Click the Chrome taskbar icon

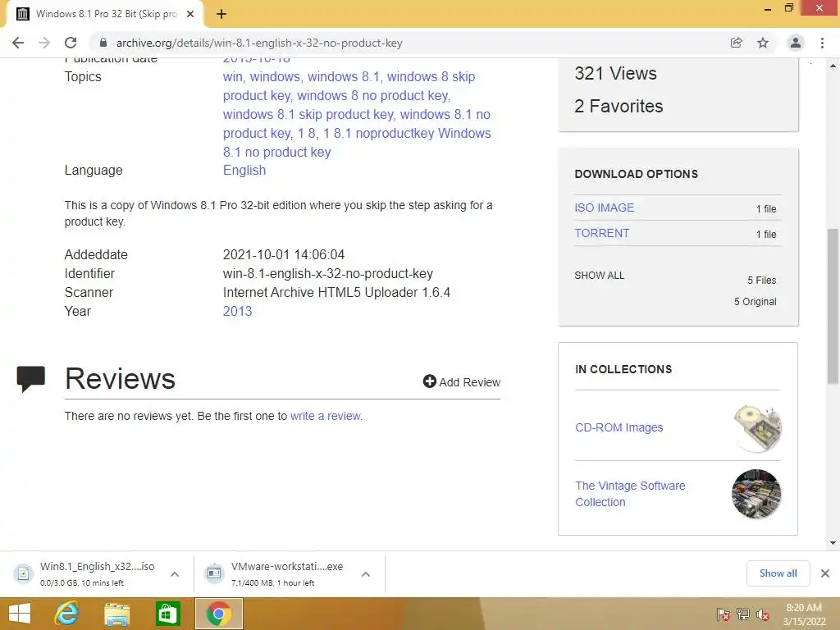pos(218,614)
